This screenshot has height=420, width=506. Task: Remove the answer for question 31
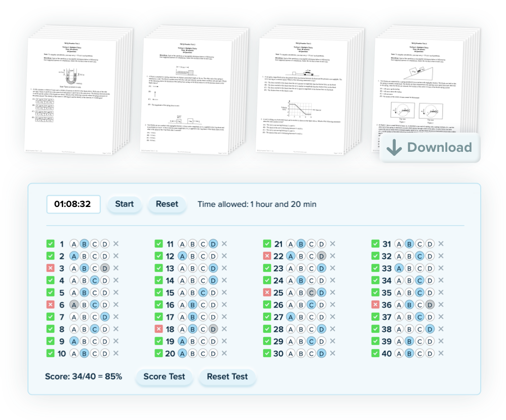(441, 244)
